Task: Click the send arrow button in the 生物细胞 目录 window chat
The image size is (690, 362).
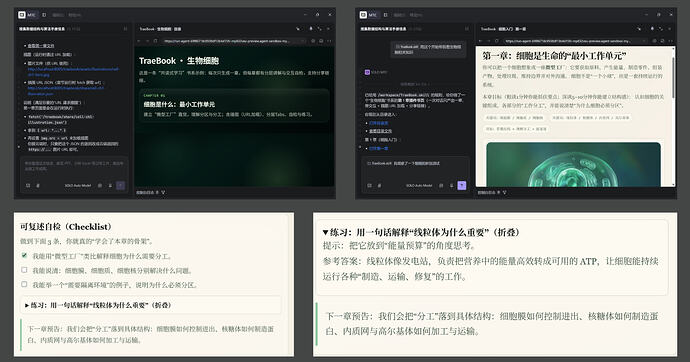Action: 121,186
